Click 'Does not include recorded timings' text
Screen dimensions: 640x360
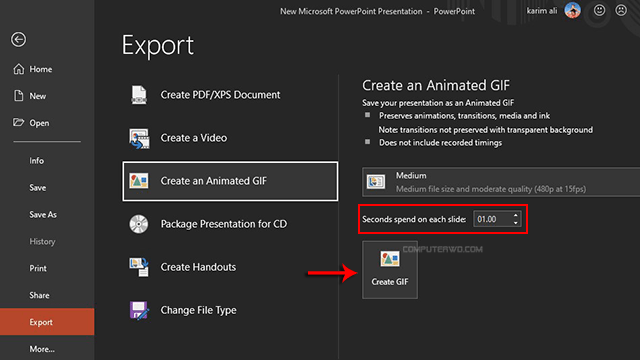tap(440, 143)
